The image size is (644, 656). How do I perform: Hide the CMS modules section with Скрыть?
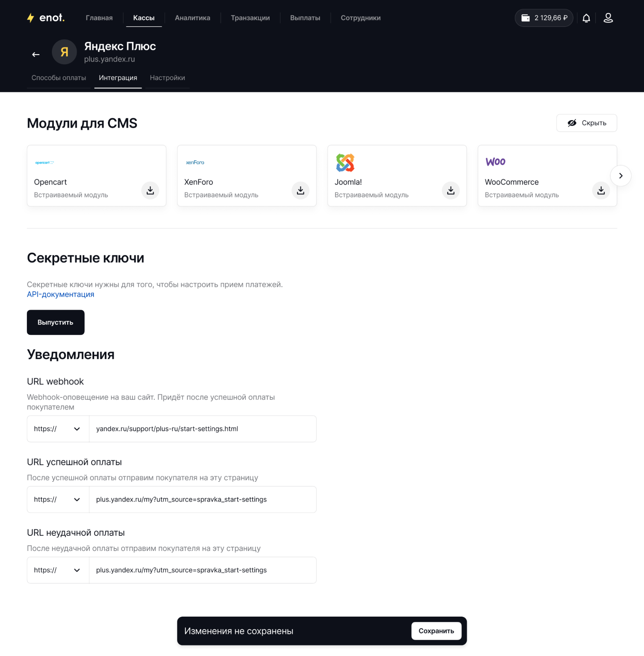click(x=587, y=123)
